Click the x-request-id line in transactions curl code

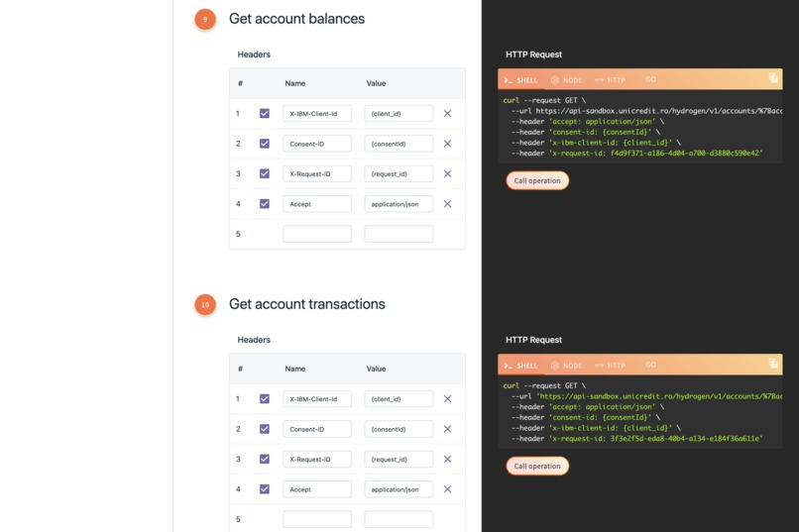click(x=637, y=438)
